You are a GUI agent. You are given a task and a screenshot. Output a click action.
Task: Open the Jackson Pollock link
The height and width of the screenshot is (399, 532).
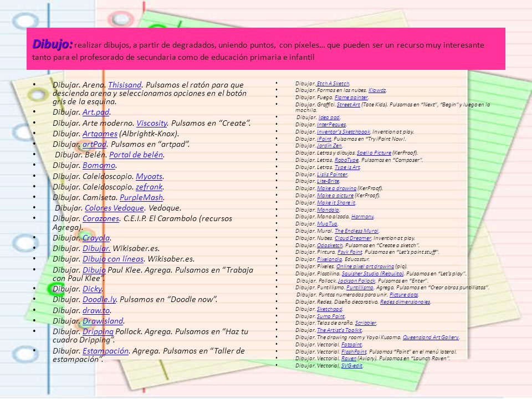pos(356,281)
